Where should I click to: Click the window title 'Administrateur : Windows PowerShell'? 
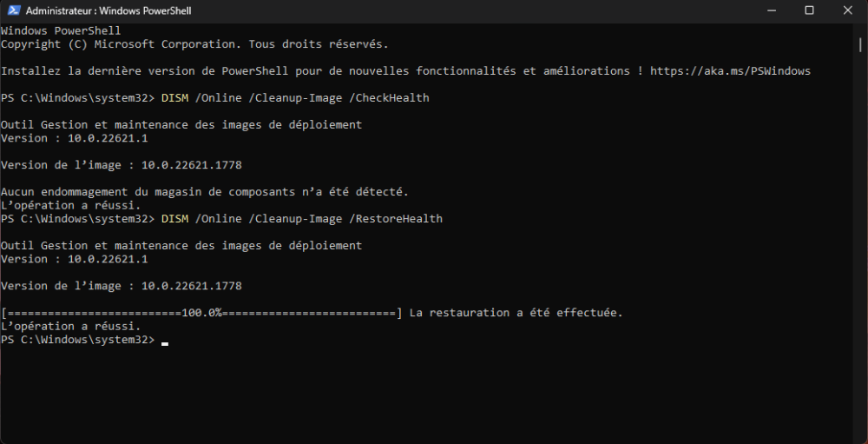coord(108,11)
